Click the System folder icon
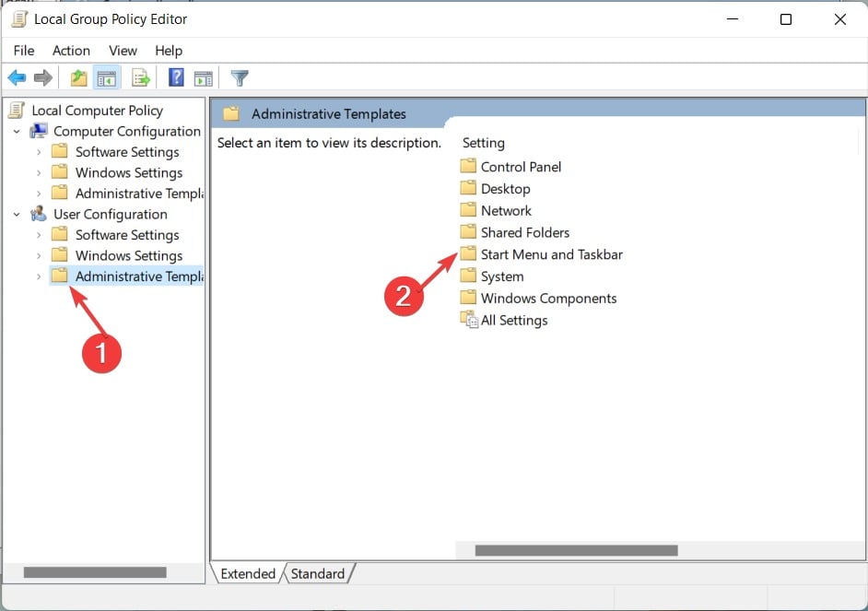The height and width of the screenshot is (611, 868). click(468, 276)
